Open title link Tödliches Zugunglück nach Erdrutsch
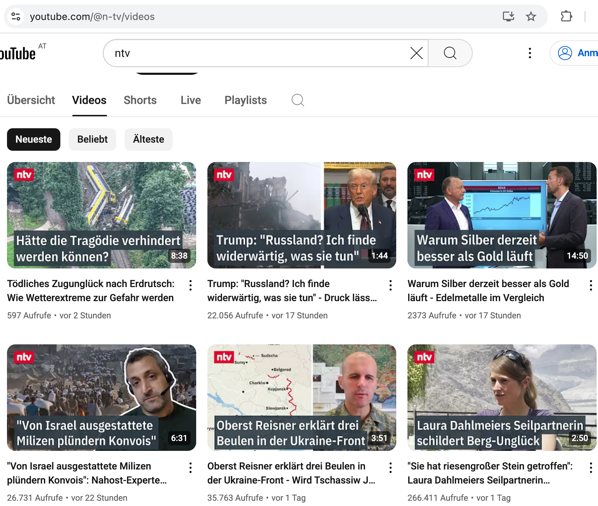Image resolution: width=598 pixels, height=506 pixels. coord(91,291)
